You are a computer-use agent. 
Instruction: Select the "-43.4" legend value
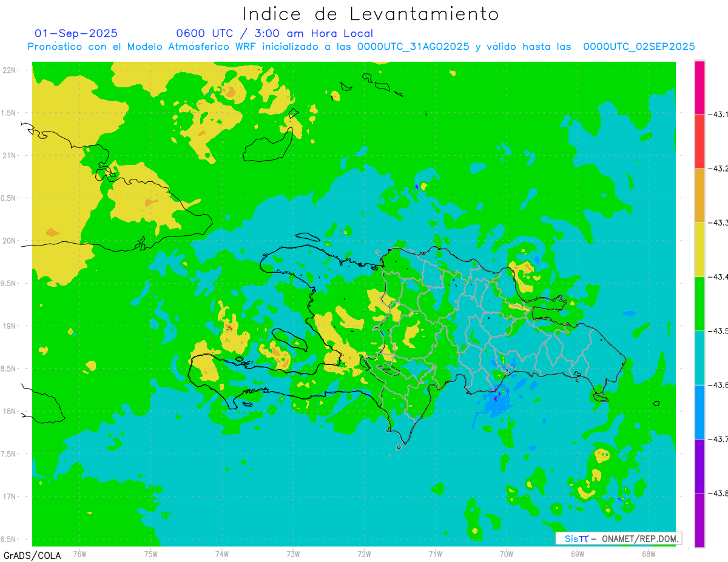point(718,276)
